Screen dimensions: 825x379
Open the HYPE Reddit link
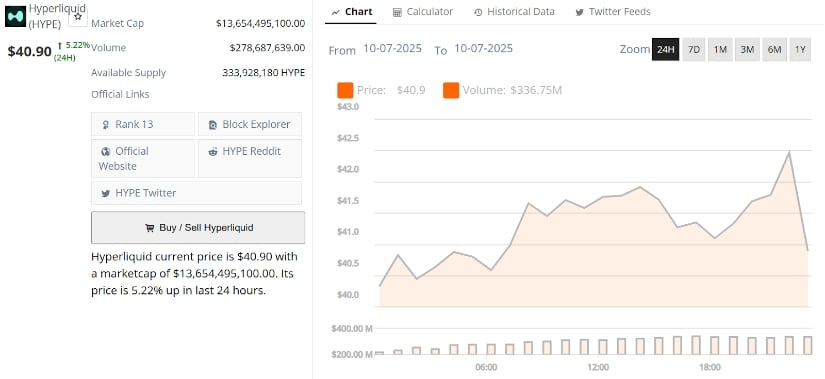(250, 158)
